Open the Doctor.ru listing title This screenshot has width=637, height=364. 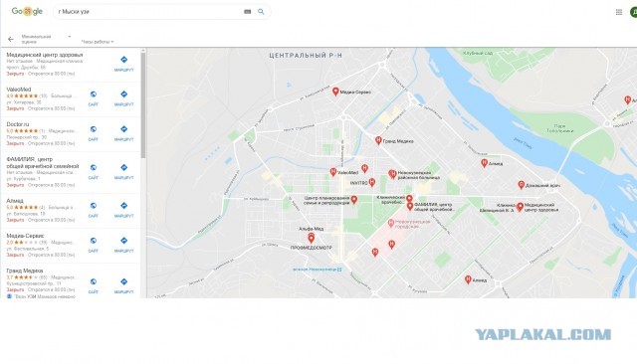point(18,124)
